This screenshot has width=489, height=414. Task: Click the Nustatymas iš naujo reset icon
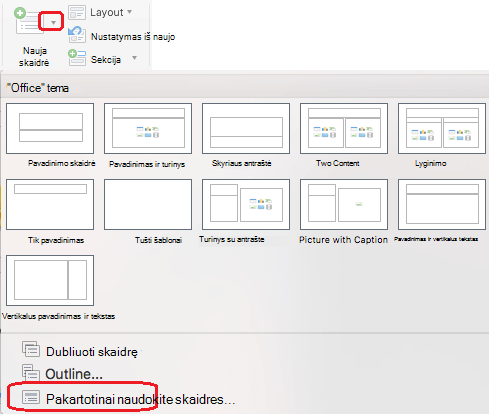click(x=77, y=35)
